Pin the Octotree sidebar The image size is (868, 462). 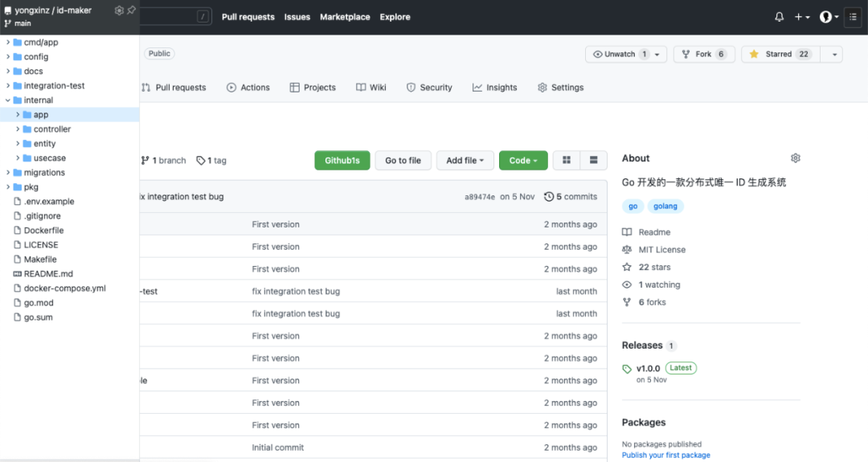click(x=132, y=10)
